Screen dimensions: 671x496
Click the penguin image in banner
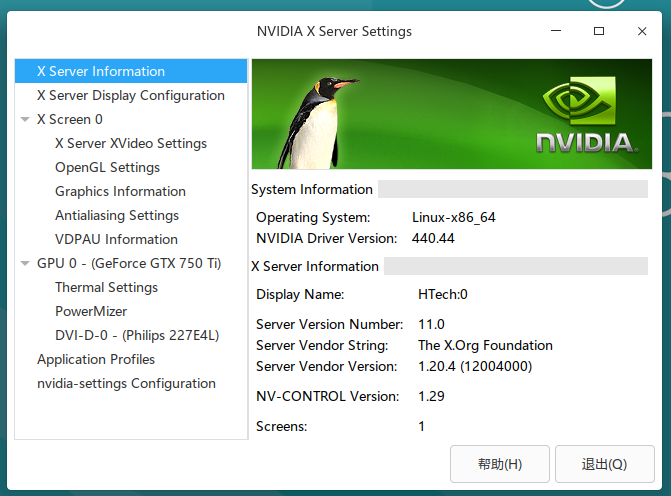pyautogui.click(x=317, y=123)
